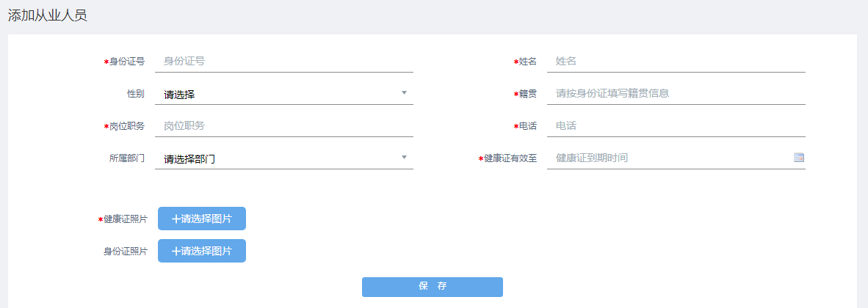This screenshot has width=868, height=308.
Task: Click the 身份证号 field label text
Action: [x=127, y=62]
